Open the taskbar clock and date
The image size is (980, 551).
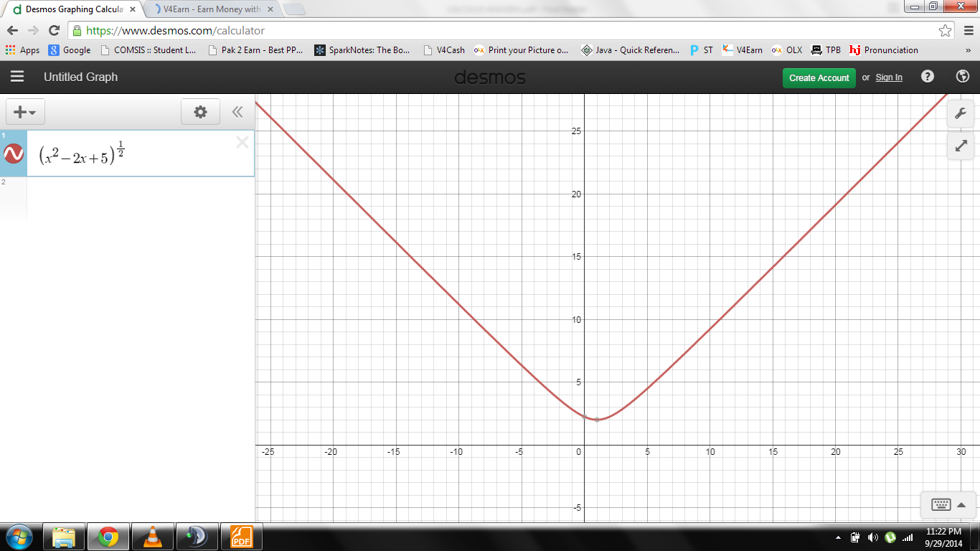click(943, 537)
